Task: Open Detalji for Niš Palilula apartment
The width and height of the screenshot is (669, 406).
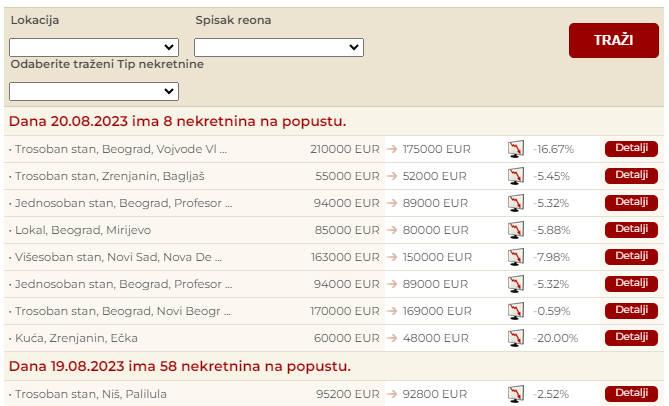Action: click(631, 393)
